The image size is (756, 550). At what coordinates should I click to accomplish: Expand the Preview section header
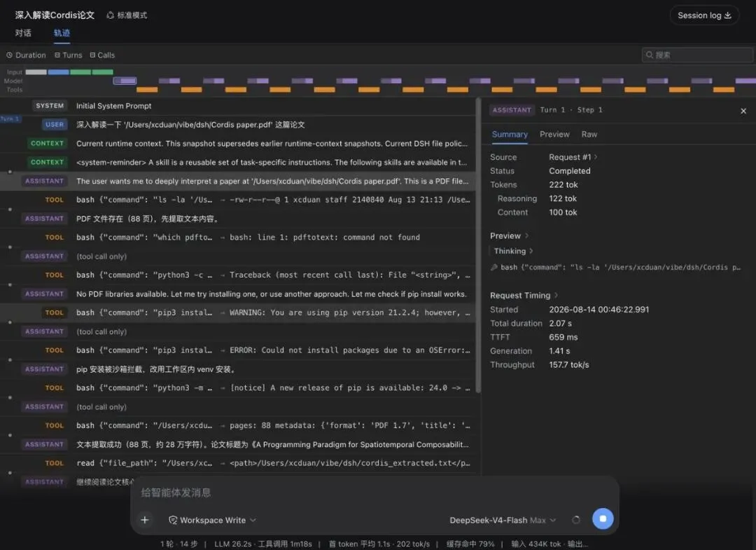[x=510, y=236]
